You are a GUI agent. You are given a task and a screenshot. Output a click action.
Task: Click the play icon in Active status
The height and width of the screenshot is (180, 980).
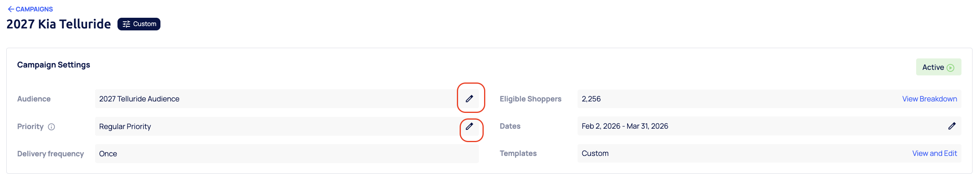pos(950,67)
